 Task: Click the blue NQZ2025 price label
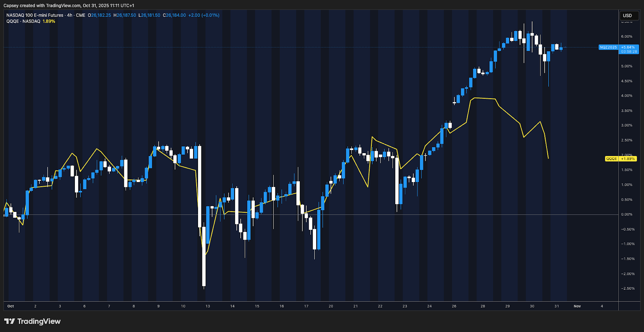click(608, 47)
